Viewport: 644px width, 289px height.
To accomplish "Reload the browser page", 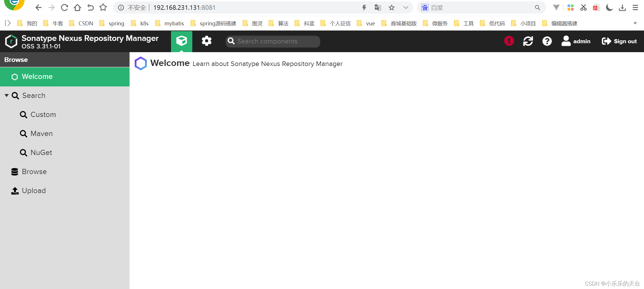I will tap(64, 7).
